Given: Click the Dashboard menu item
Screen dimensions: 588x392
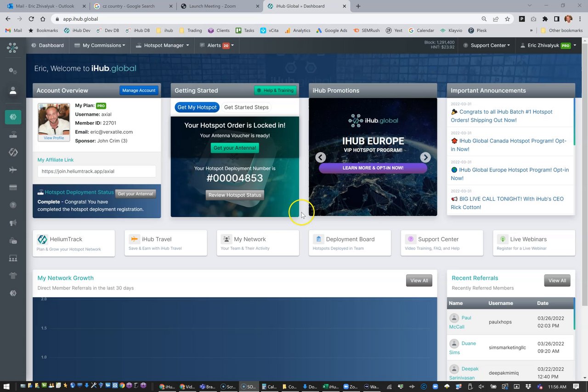Looking at the screenshot, I should (47, 45).
